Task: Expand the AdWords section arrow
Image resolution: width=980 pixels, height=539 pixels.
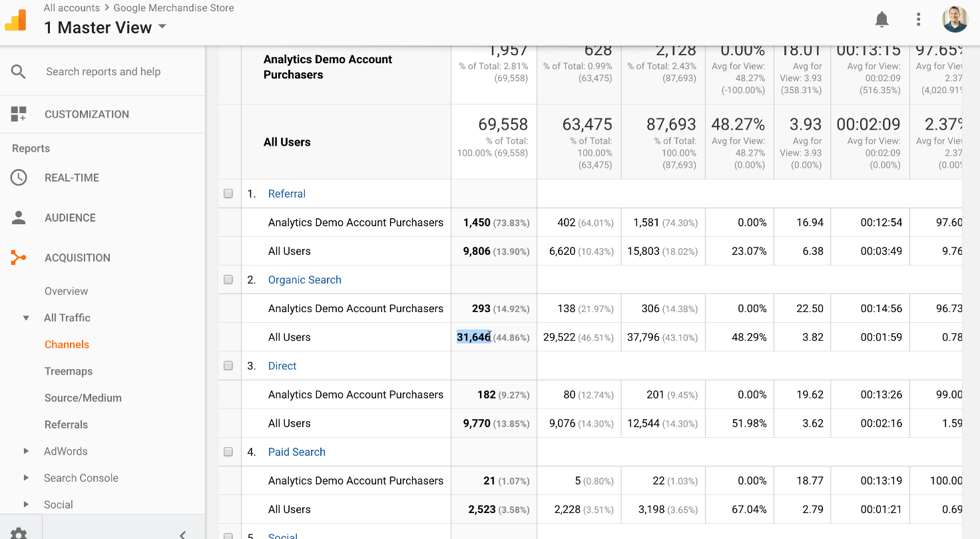Action: 26,451
